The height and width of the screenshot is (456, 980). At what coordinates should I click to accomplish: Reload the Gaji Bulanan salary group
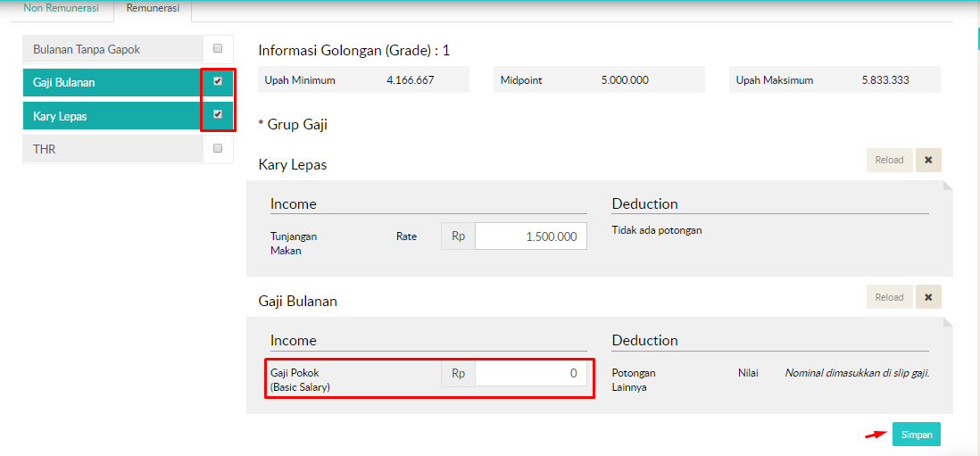(x=889, y=297)
